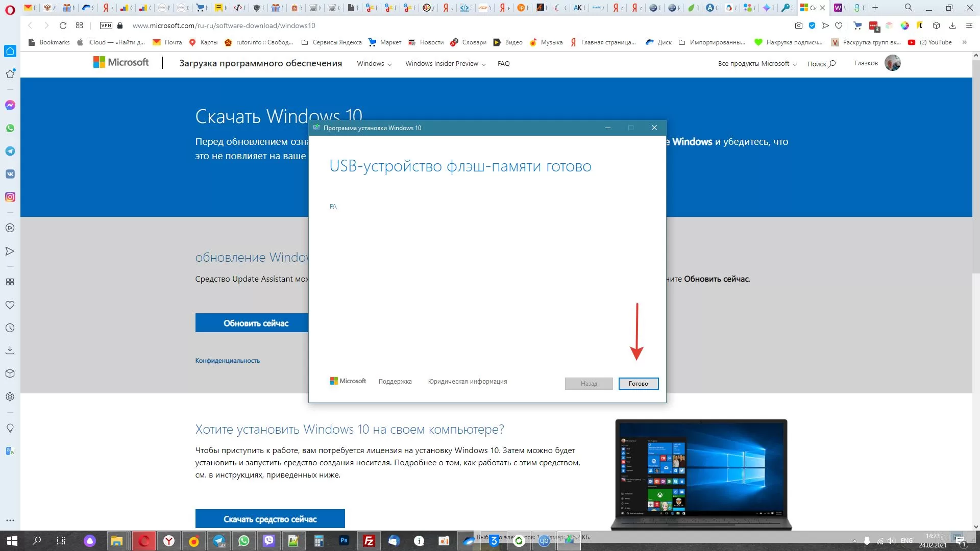Open Instagram in Opera sidebar
This screenshot has width=980, height=551.
[x=10, y=197]
